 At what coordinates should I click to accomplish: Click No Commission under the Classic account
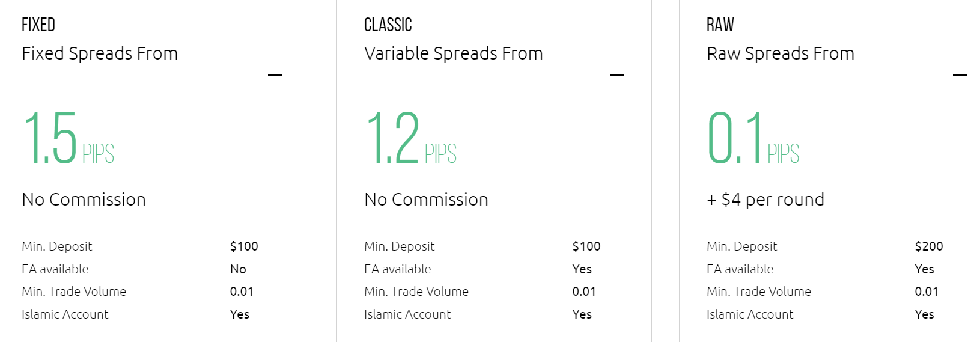coord(427,200)
